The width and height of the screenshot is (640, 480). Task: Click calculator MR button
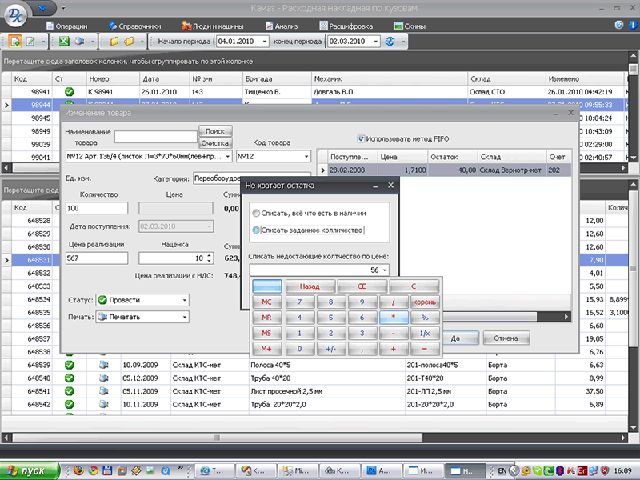[x=267, y=318]
